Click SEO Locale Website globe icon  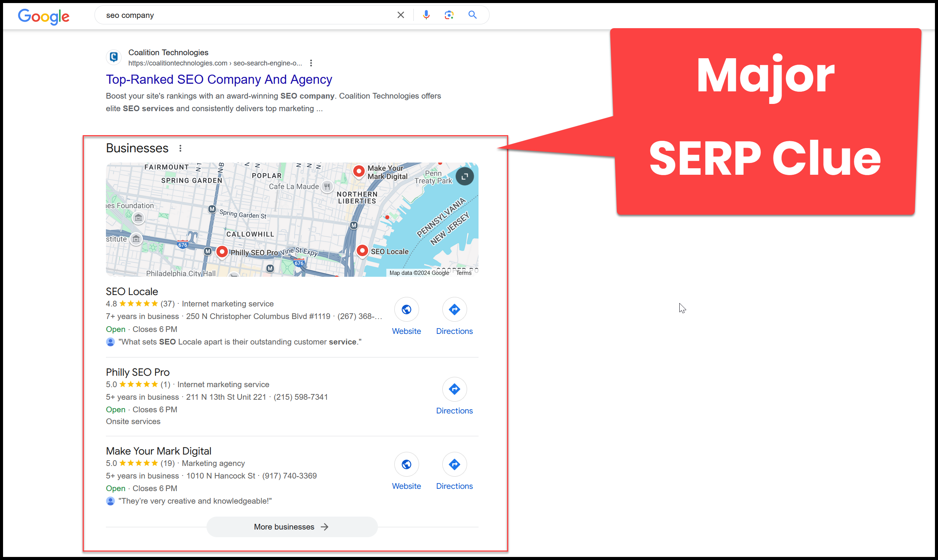coord(406,309)
